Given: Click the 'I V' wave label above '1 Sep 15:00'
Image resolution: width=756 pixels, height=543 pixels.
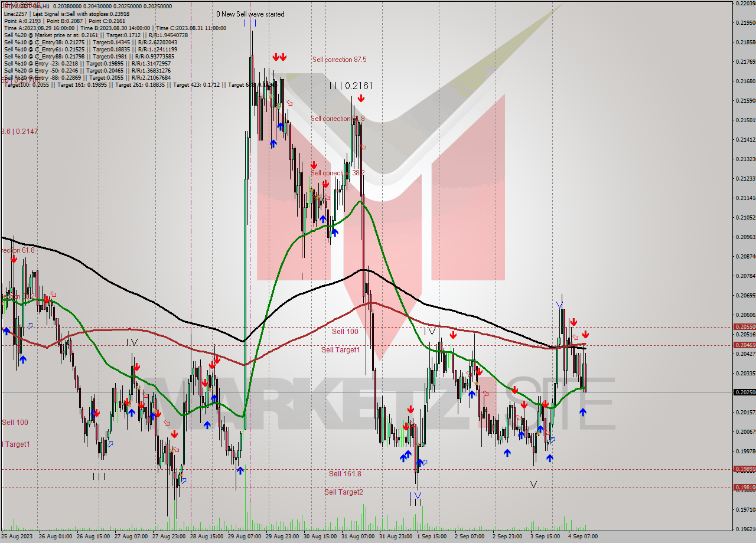Looking at the screenshot, I should (429, 332).
